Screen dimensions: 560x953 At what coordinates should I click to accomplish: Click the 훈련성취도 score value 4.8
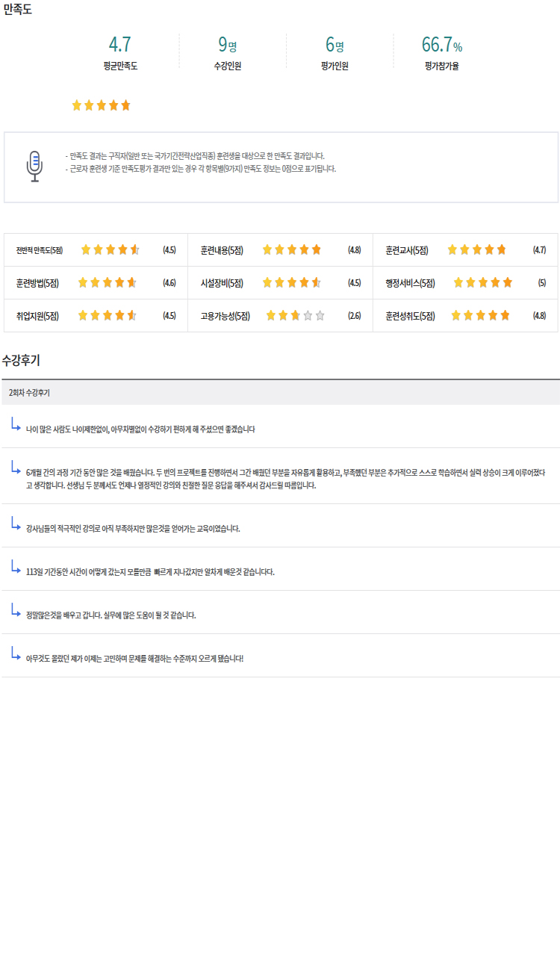tap(539, 316)
